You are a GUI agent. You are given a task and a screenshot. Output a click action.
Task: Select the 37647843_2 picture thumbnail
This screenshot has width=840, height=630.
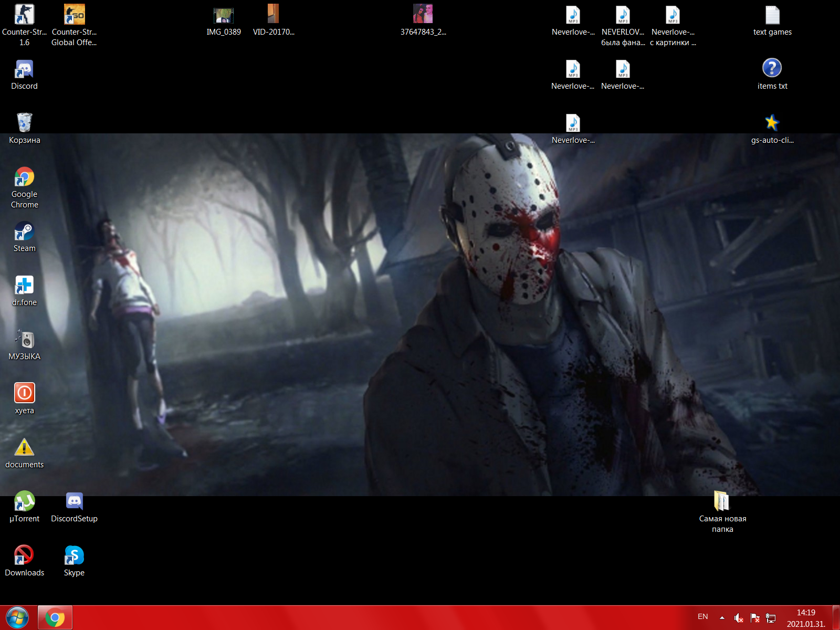[423, 21]
